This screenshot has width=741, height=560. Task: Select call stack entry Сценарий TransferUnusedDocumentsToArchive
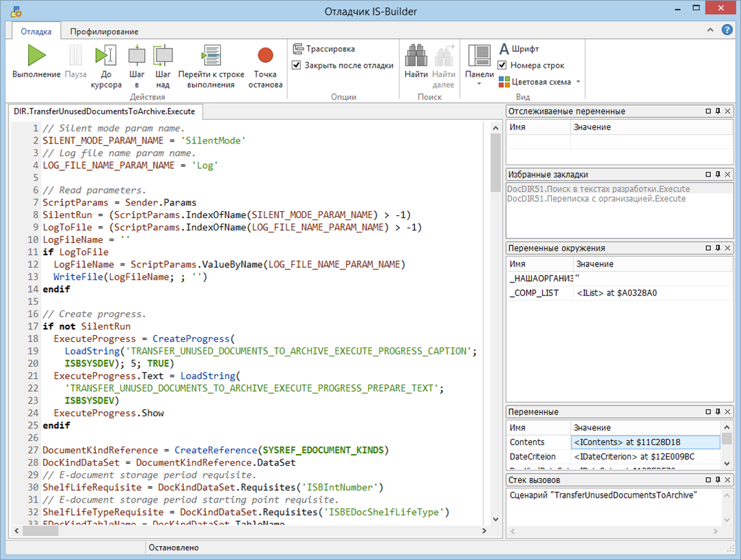pos(604,495)
